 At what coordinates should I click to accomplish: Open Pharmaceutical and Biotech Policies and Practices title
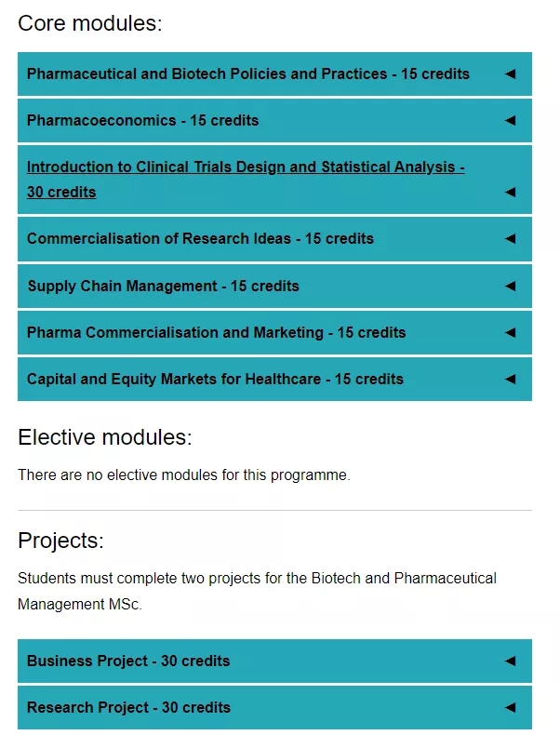247,74
